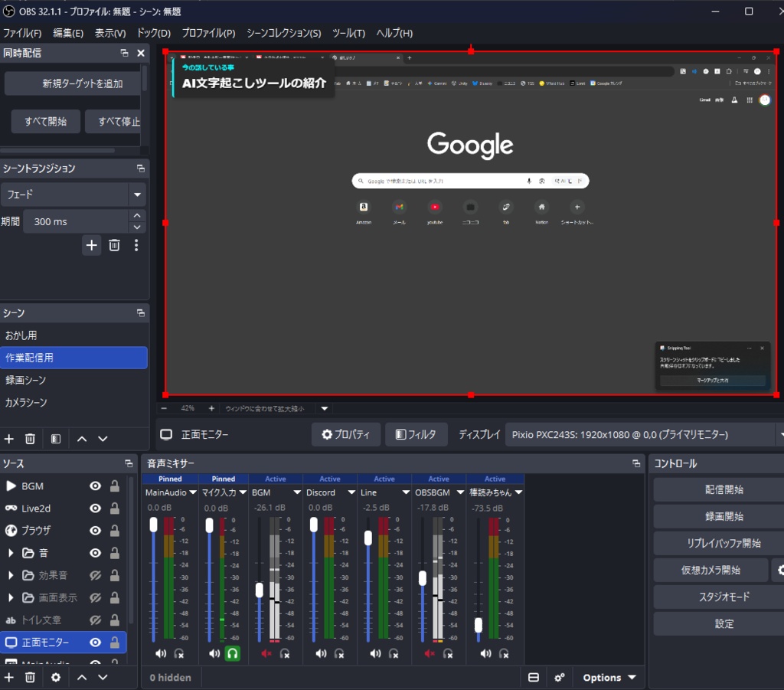Delete transition trash icon in シーントランジション

115,245
